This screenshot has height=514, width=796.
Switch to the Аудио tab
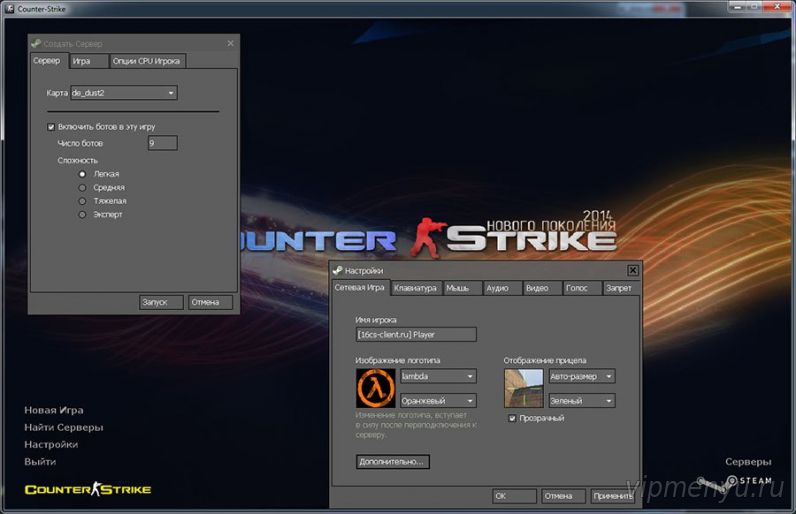pos(503,288)
